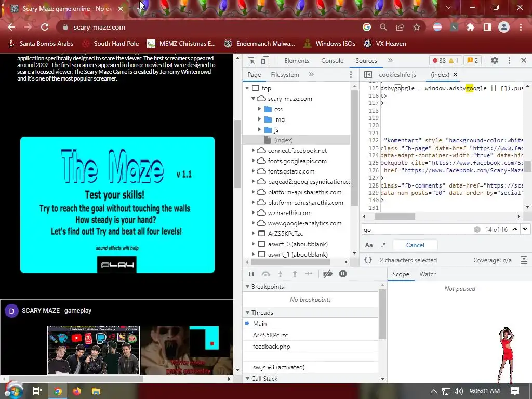
Task: Open DevTools customize three-dot menu
Action: point(509,60)
